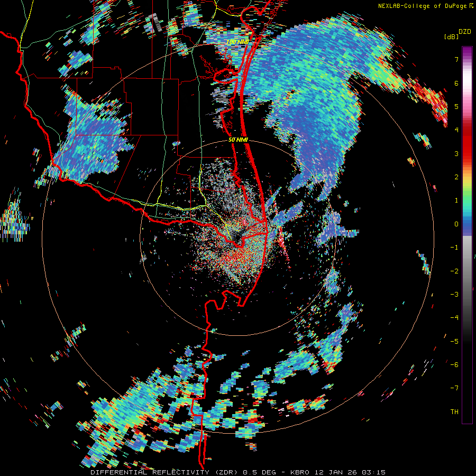
Task: Click the 6 dB value on the scale
Action: click(456, 83)
